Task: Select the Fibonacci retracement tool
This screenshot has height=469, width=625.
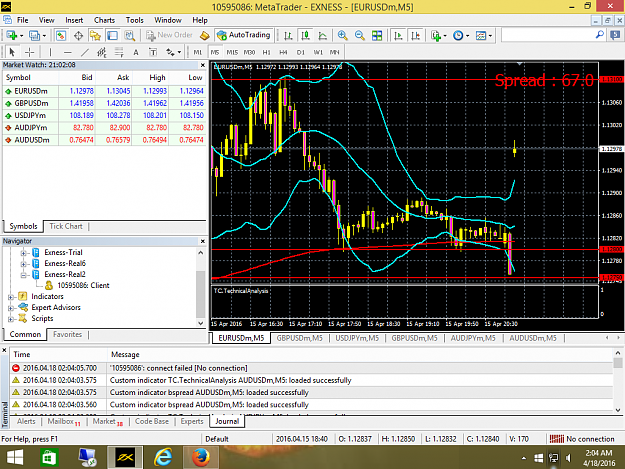Action: click(x=119, y=52)
